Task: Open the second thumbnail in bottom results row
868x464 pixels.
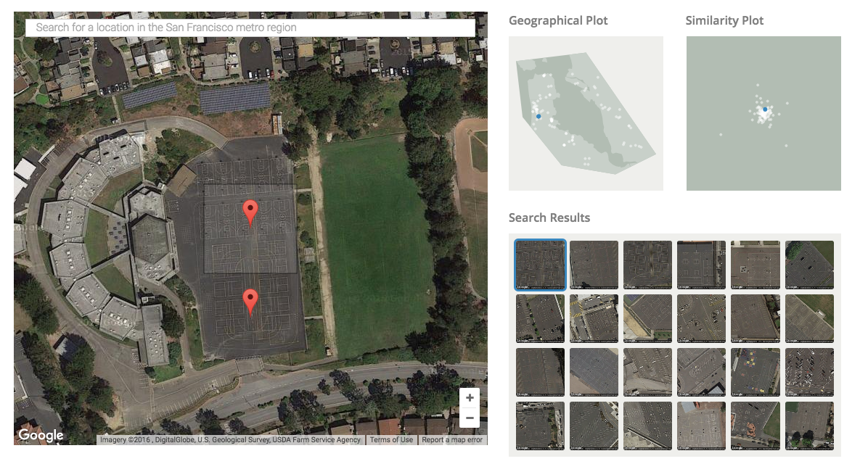Action: coord(594,426)
